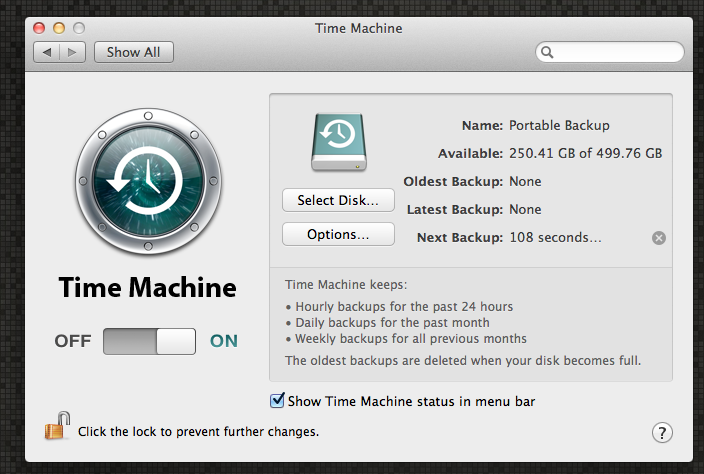Click 'Click the lock to prevent further changes.' text
Screen dimensions: 704x474
[x=198, y=432]
